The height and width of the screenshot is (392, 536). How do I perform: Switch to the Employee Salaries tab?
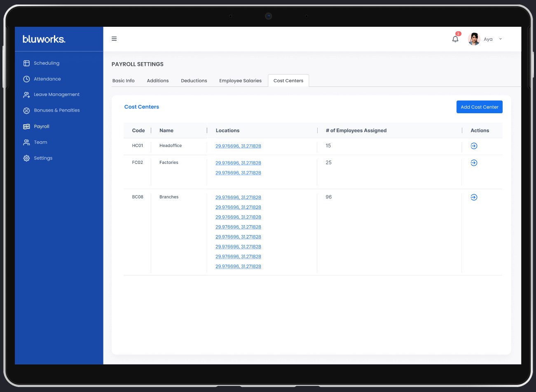click(240, 81)
